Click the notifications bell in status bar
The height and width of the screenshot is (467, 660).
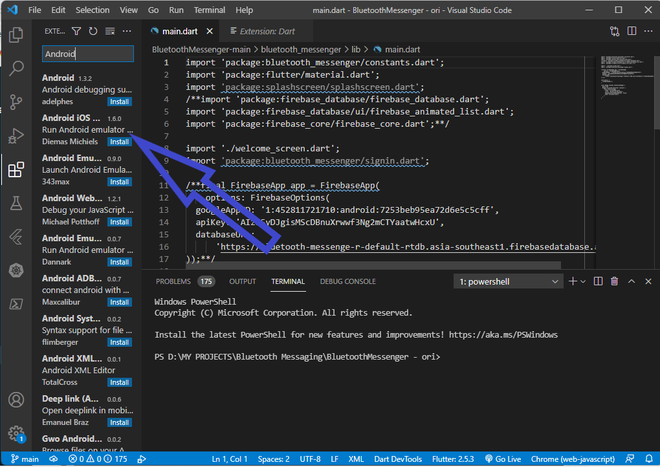[x=649, y=459]
